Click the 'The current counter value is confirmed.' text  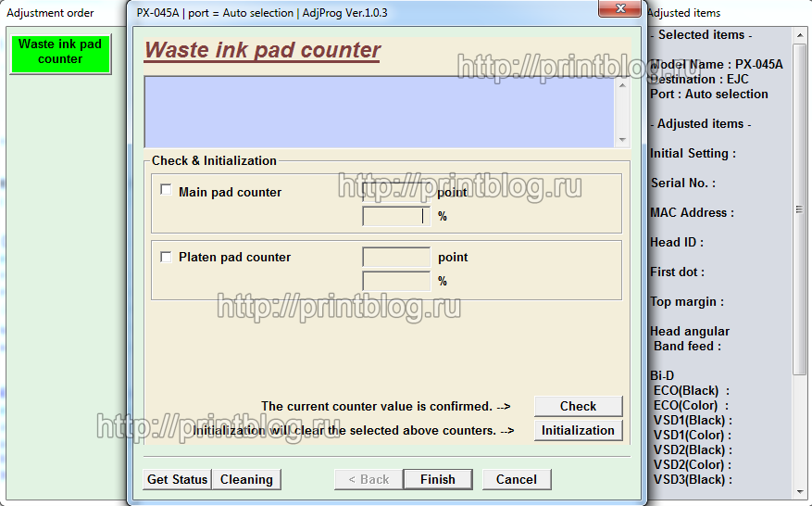click(x=377, y=406)
